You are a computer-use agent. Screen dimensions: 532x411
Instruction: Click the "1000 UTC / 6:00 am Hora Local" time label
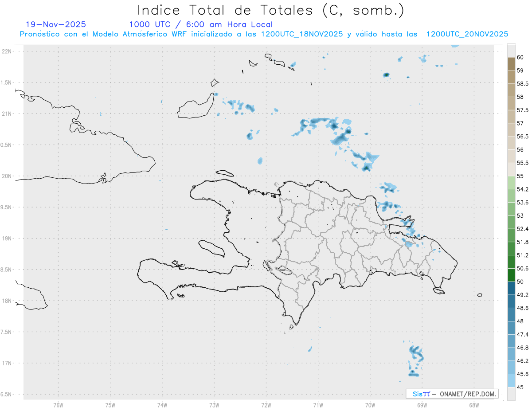(201, 25)
